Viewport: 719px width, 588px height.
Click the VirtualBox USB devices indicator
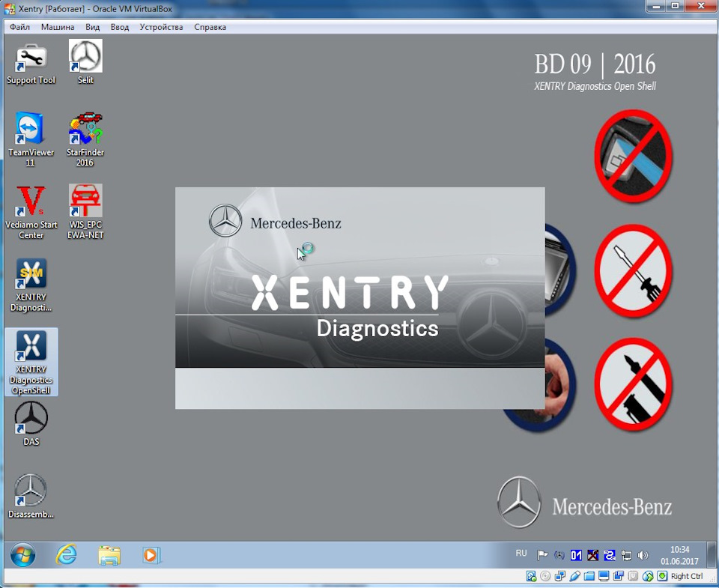[574, 576]
